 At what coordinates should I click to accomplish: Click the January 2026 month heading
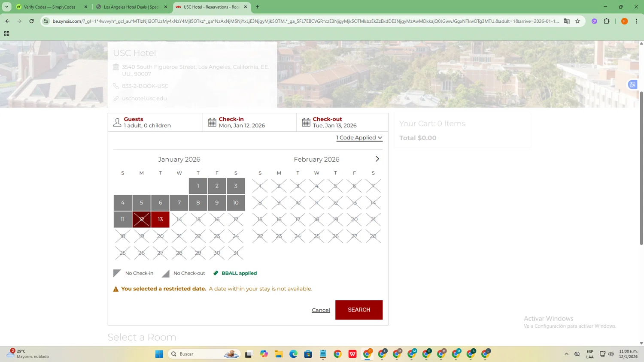click(179, 160)
